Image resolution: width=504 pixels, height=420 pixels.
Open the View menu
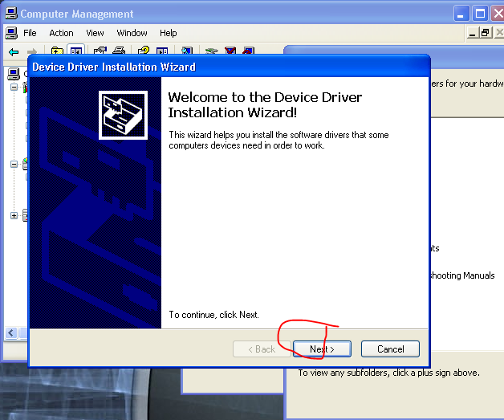coord(95,33)
